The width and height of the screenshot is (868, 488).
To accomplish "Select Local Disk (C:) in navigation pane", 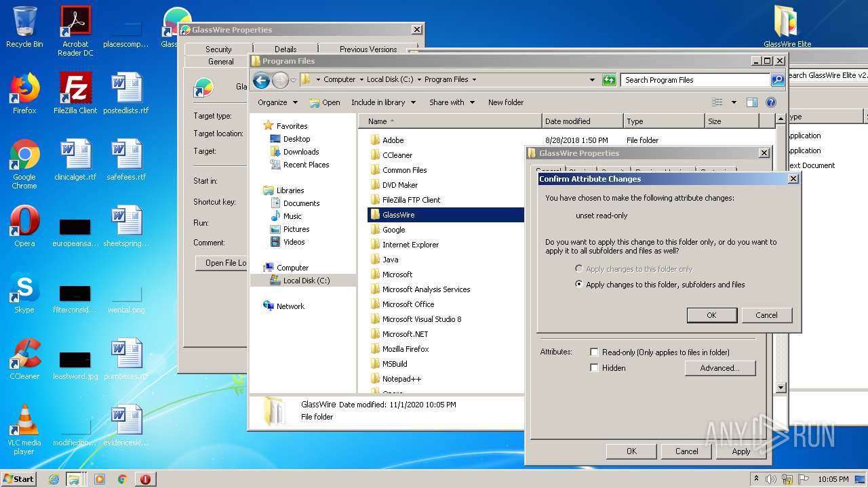I will click(303, 281).
